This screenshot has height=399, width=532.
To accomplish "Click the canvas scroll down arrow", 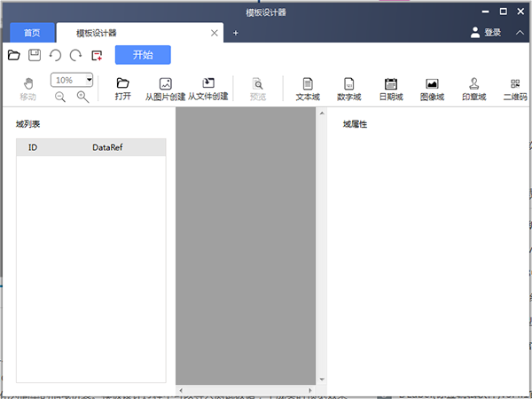I will click(322, 379).
